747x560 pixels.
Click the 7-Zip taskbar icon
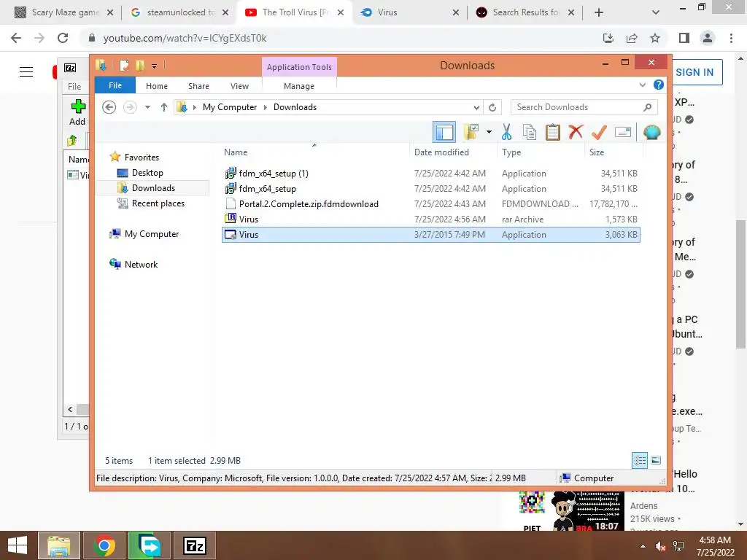(195, 545)
